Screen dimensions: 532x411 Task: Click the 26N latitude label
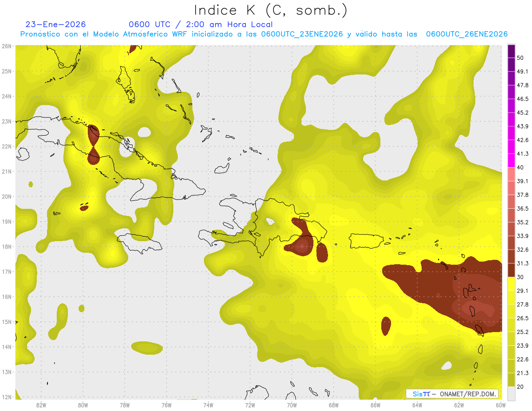coord(7,46)
